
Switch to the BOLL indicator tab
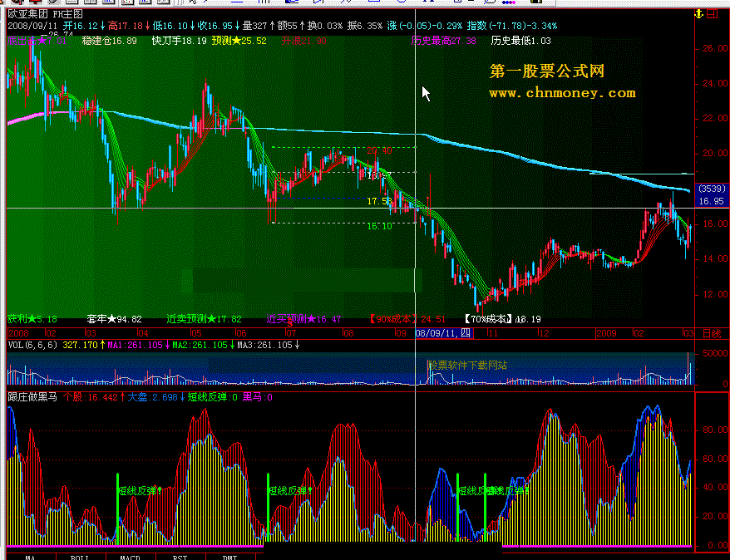pos(80,557)
